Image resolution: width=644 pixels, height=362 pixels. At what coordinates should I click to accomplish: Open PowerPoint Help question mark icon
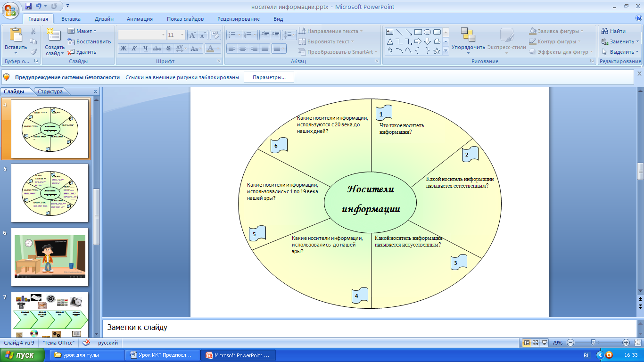click(x=639, y=18)
